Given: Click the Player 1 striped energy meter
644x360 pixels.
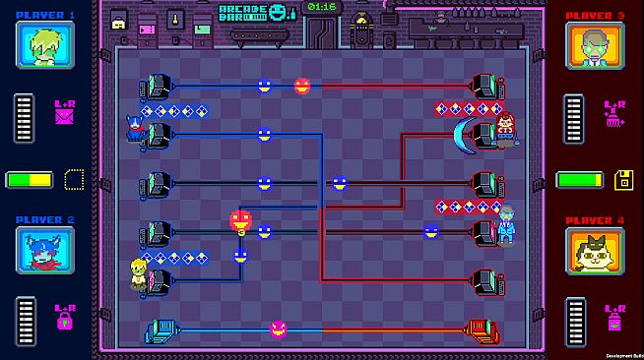Looking at the screenshot, I should point(24,118).
